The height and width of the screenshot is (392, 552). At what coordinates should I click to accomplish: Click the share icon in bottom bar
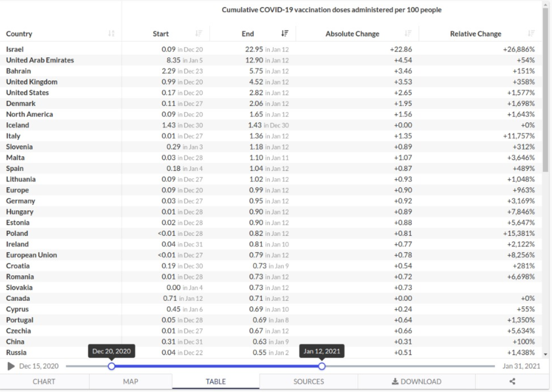[512, 381]
